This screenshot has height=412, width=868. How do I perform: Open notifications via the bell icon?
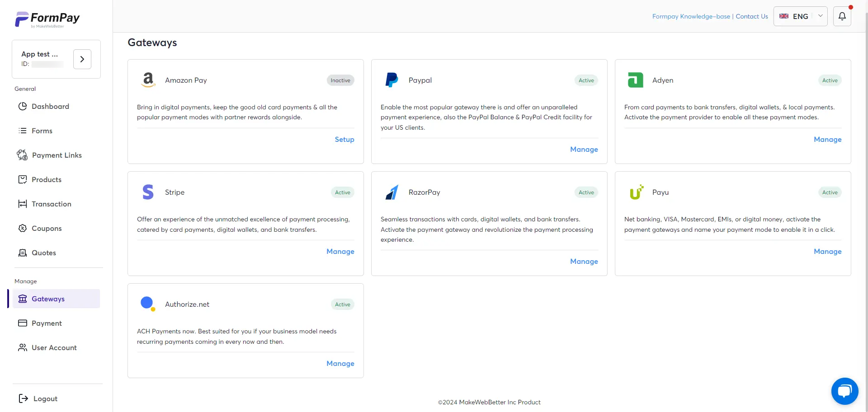click(x=842, y=16)
